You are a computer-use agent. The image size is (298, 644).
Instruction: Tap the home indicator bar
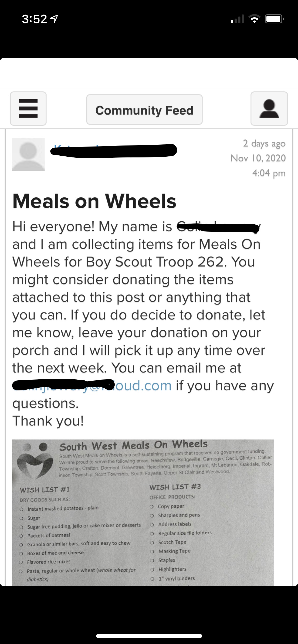tap(149, 636)
